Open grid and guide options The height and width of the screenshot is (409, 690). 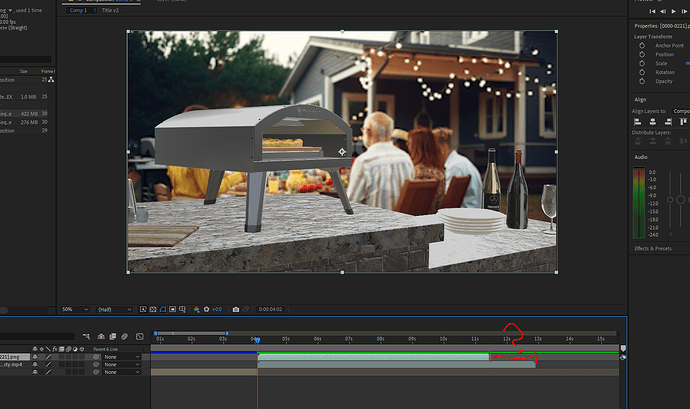tap(182, 309)
